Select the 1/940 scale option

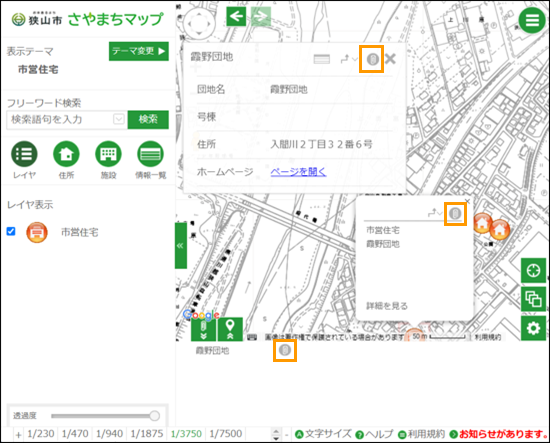click(x=109, y=434)
